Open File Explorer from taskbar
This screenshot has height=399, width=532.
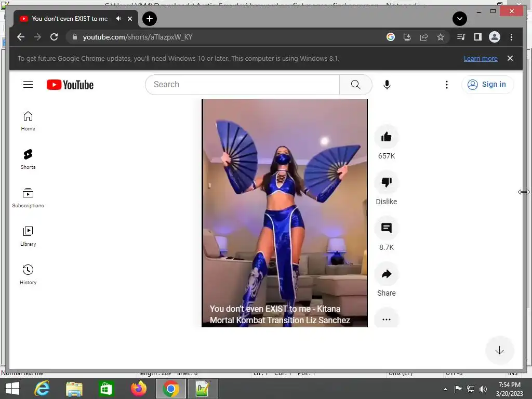74,389
